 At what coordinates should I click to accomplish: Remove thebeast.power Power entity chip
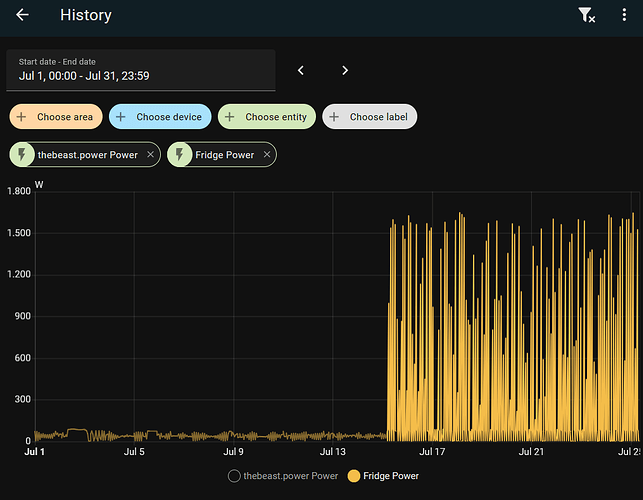tap(150, 154)
